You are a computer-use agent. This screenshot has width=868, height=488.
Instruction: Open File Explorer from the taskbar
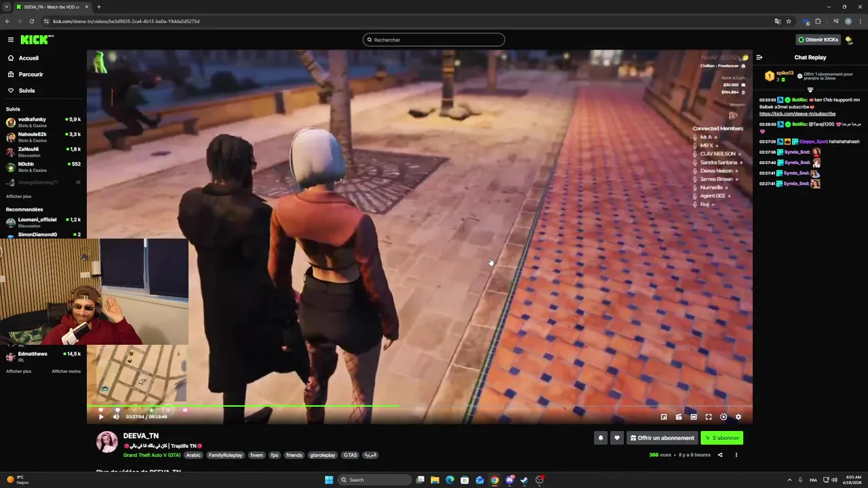435,480
